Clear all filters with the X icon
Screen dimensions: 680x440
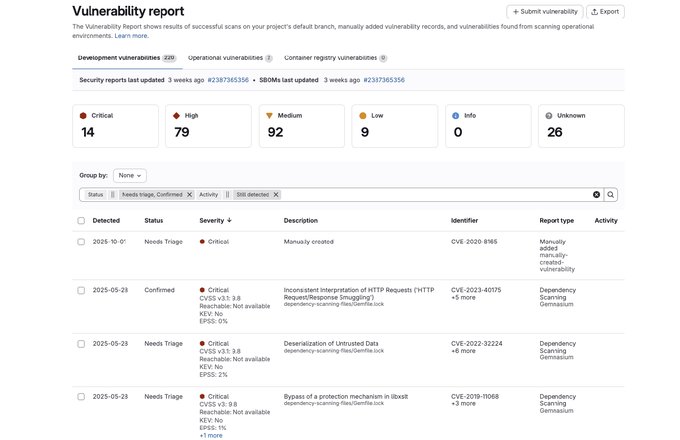pos(596,195)
